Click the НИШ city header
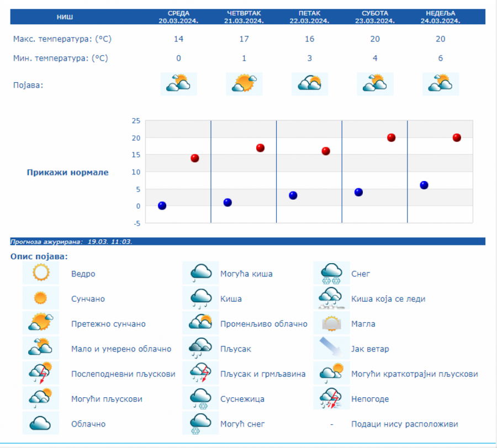This screenshot has height=448, width=497. click(65, 17)
